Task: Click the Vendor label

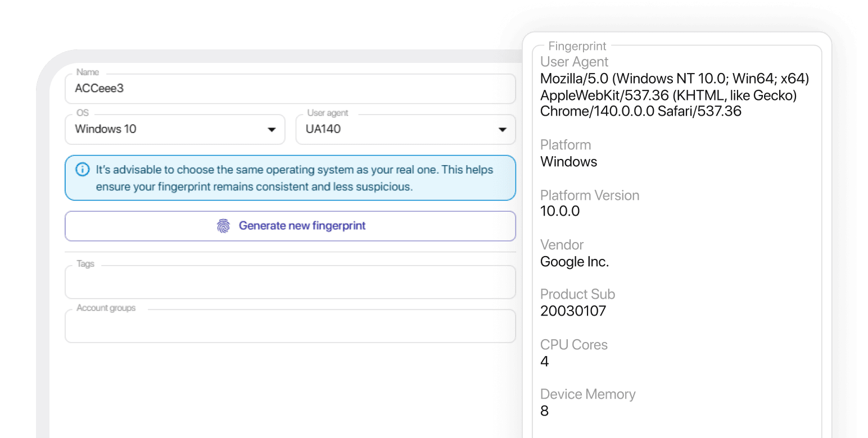Action: click(x=562, y=245)
